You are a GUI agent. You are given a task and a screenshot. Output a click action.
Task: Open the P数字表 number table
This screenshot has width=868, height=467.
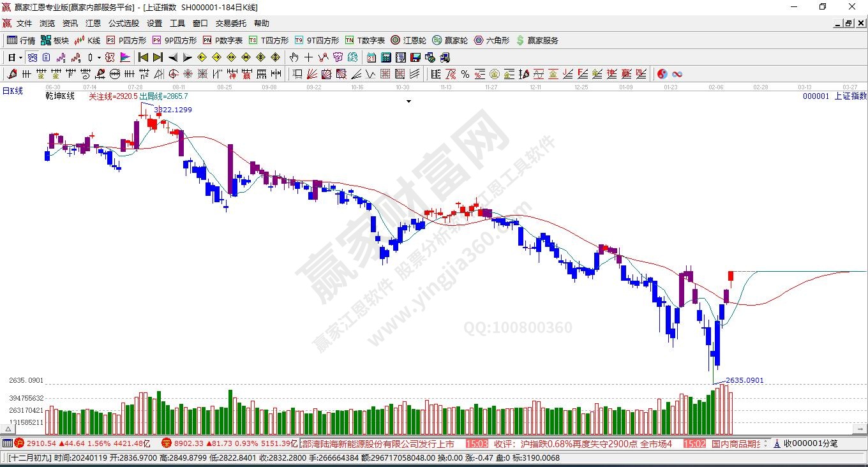(223, 40)
